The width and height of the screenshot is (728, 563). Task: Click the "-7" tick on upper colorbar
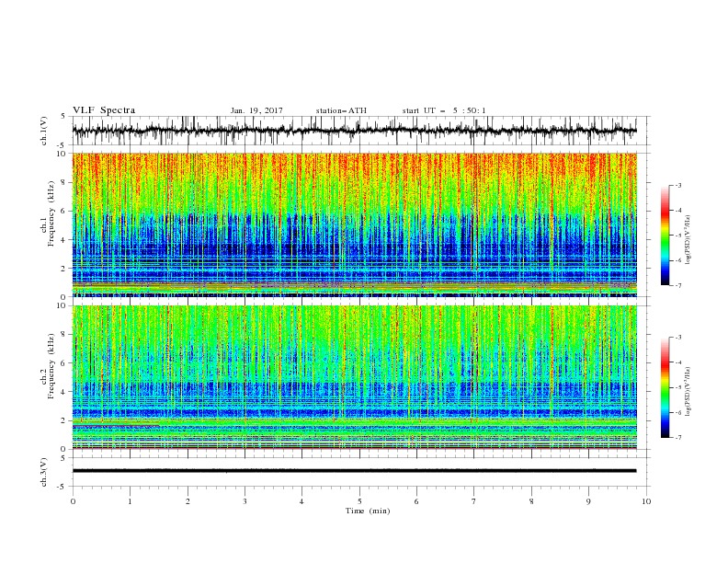click(x=677, y=285)
